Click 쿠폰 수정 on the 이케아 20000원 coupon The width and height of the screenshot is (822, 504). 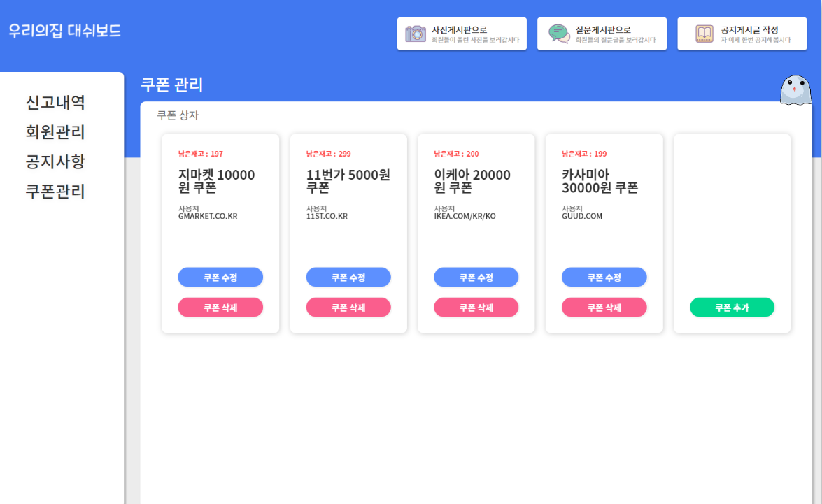(476, 277)
